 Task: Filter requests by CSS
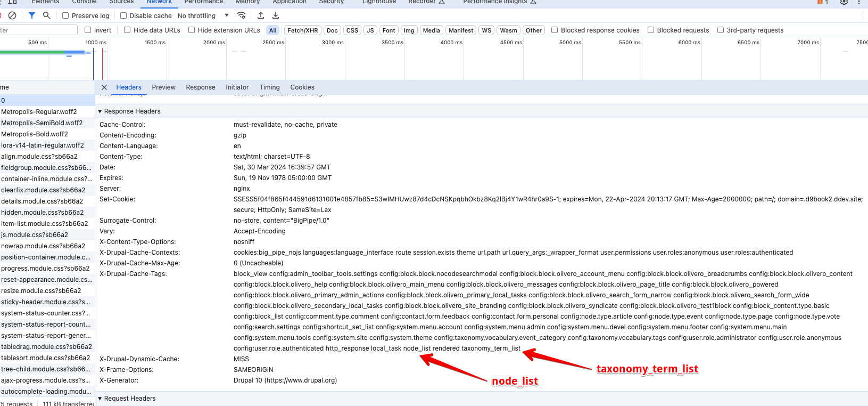[352, 30]
